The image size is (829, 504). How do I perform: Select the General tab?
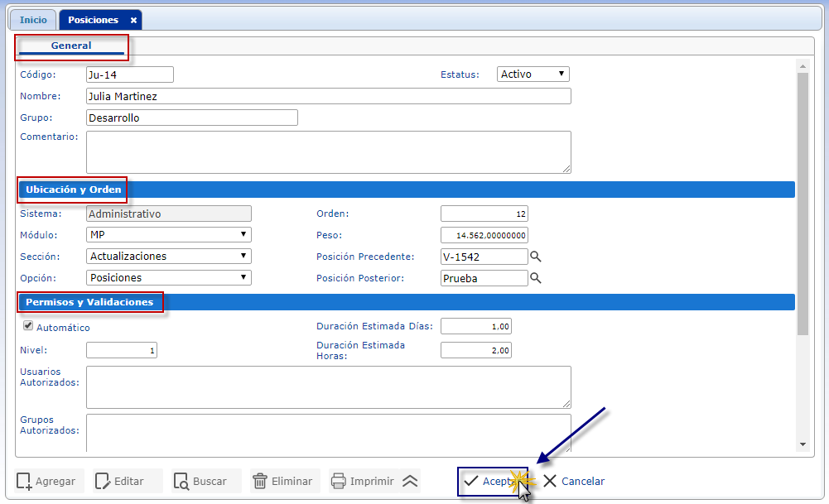coord(71,46)
